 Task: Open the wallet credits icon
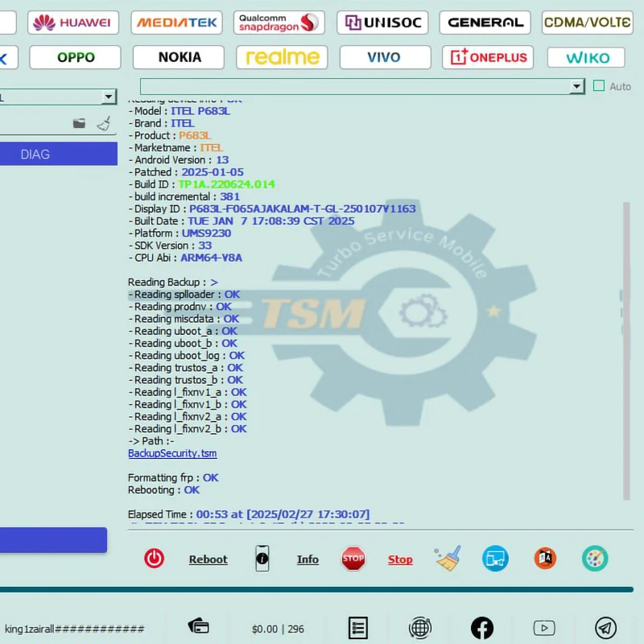pos(198,627)
